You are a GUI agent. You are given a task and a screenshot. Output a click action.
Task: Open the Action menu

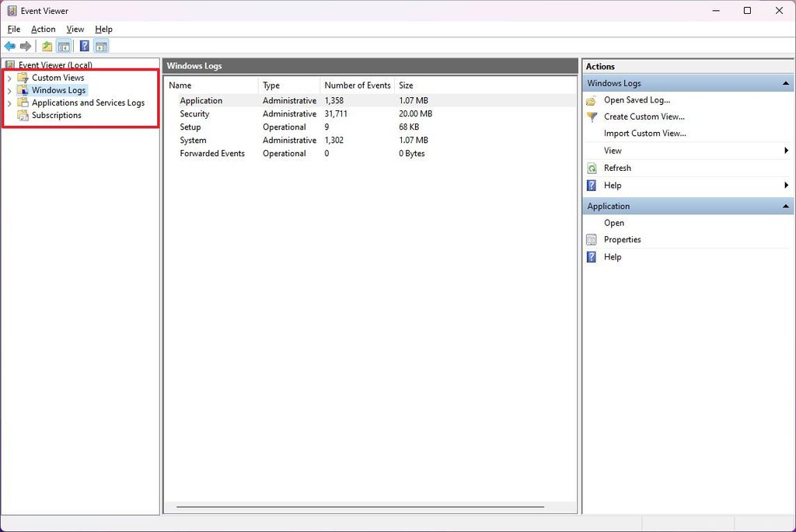pos(43,29)
